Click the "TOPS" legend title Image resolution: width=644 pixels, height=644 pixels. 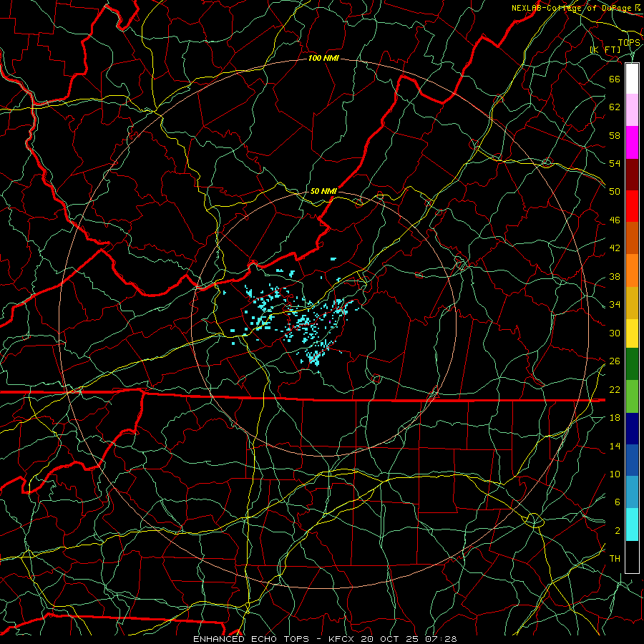[629, 43]
